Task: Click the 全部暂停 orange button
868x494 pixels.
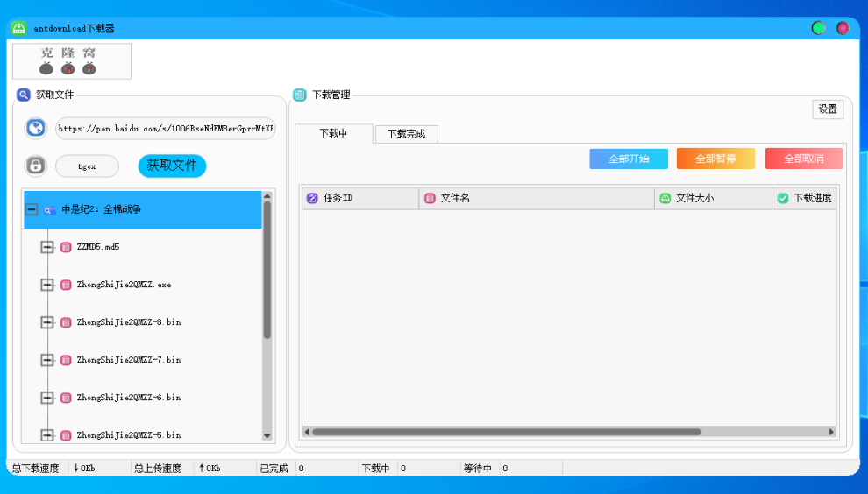Action: click(715, 159)
